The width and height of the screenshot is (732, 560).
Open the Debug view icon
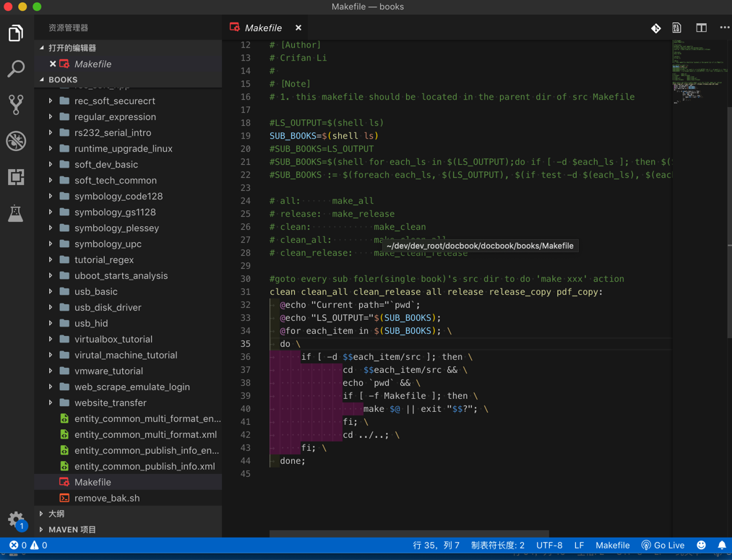click(16, 141)
